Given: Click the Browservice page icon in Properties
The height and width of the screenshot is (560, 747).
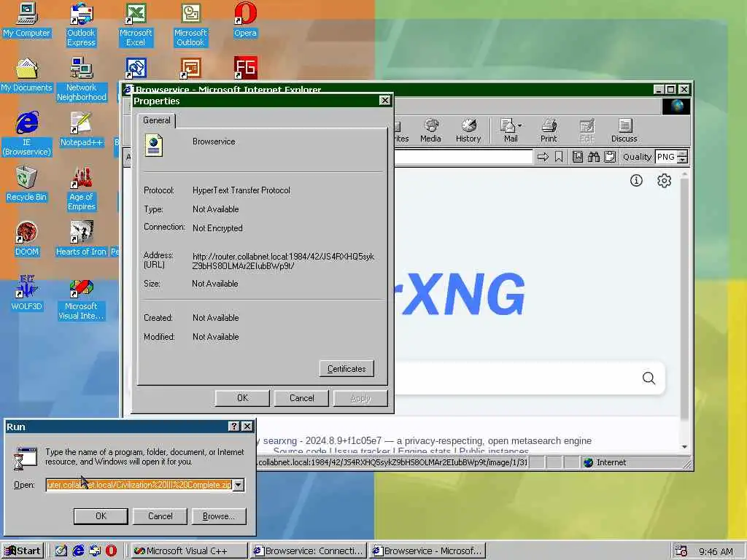Looking at the screenshot, I should click(x=153, y=145).
